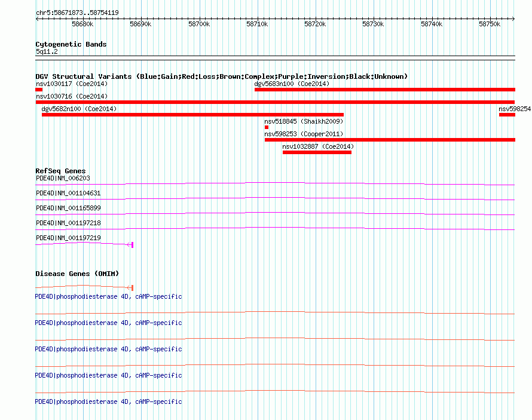Click the magenta NM_001197219 transcript end arrow

130,245
